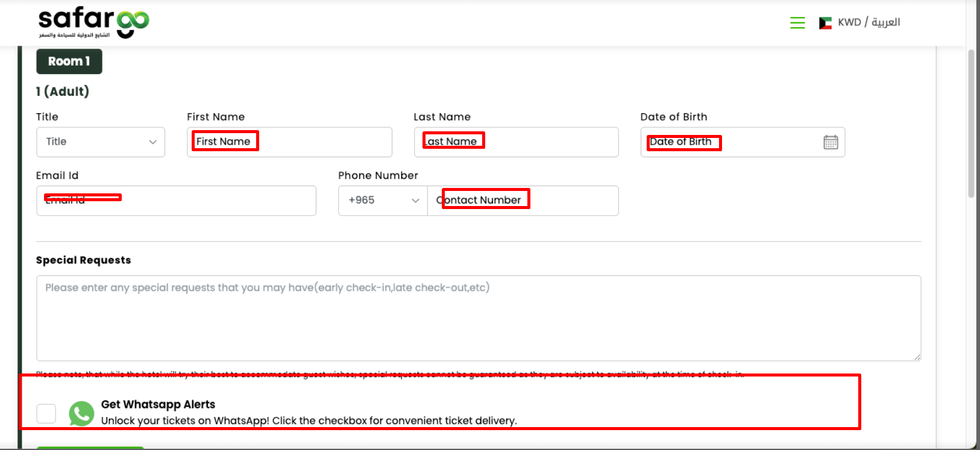Click the Special Requests textarea resize handle
Screen dimensions: 980x450
917,357
